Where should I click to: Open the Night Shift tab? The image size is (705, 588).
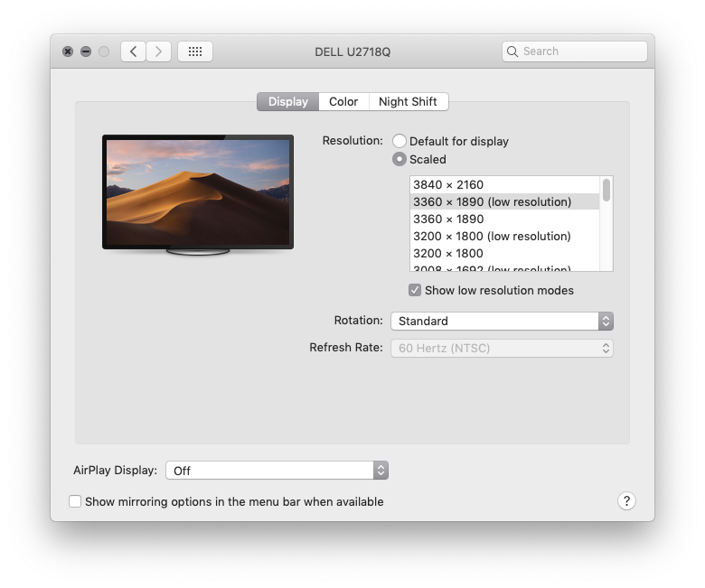coord(409,101)
